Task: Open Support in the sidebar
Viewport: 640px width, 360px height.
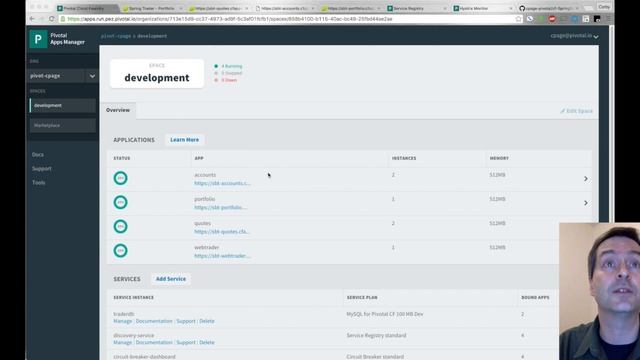Action: tap(42, 169)
